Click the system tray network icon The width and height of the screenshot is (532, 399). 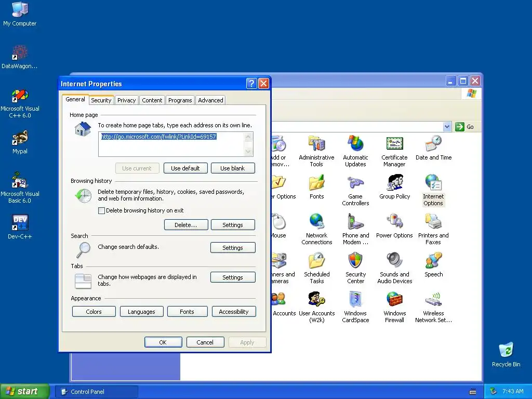click(494, 392)
